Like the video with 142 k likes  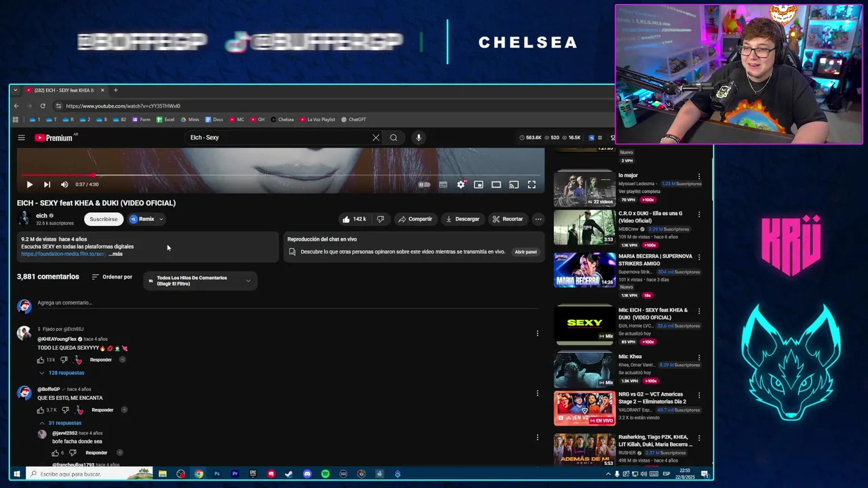pyautogui.click(x=355, y=219)
